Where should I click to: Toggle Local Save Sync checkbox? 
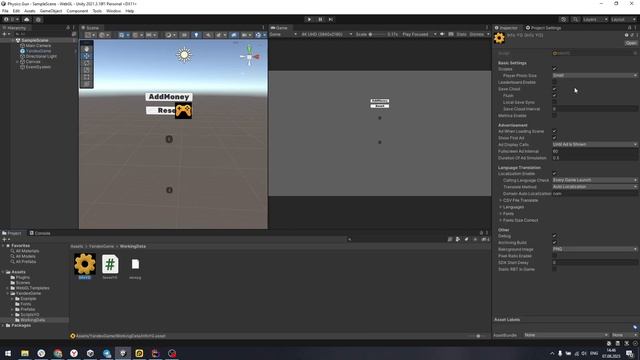click(x=554, y=102)
